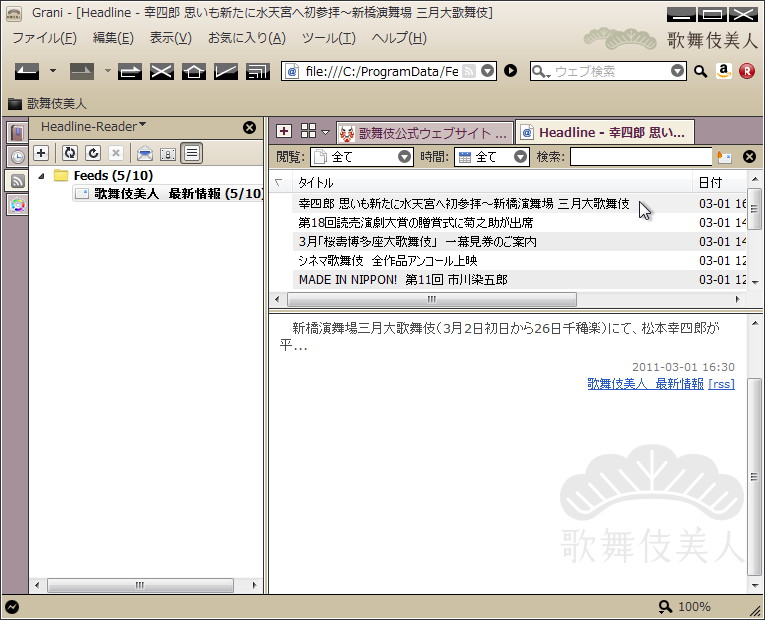Switch to the Headline - 幸四郎 tab
765x620 pixels.
pyautogui.click(x=604, y=132)
